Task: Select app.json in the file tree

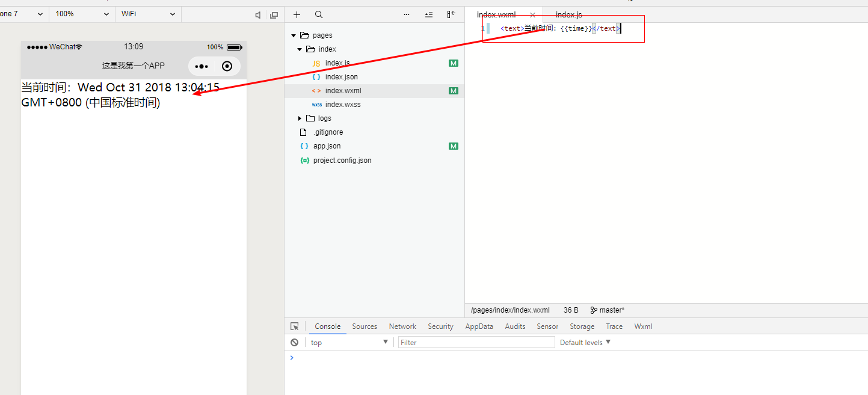Action: point(327,146)
